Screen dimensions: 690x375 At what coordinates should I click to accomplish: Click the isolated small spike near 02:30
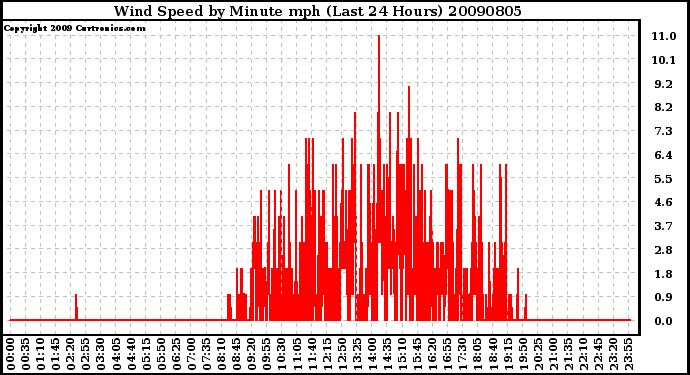click(76, 307)
